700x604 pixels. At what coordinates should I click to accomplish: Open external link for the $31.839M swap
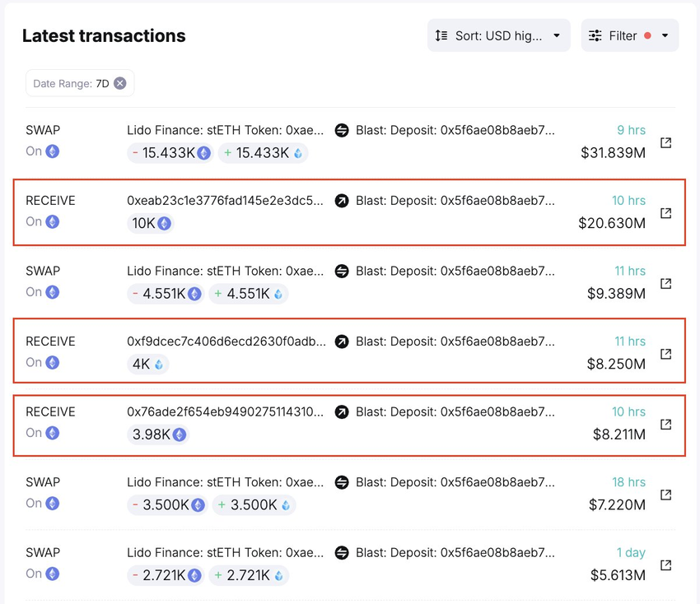click(666, 143)
